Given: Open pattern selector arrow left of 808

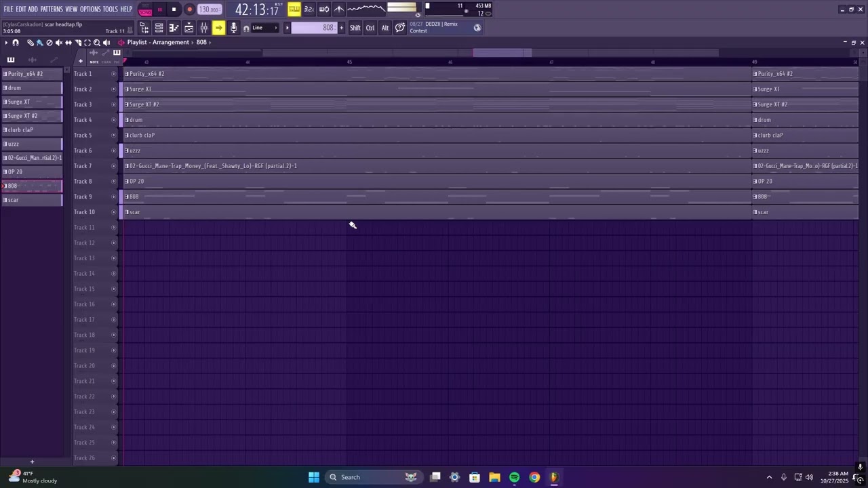Looking at the screenshot, I should click(287, 28).
